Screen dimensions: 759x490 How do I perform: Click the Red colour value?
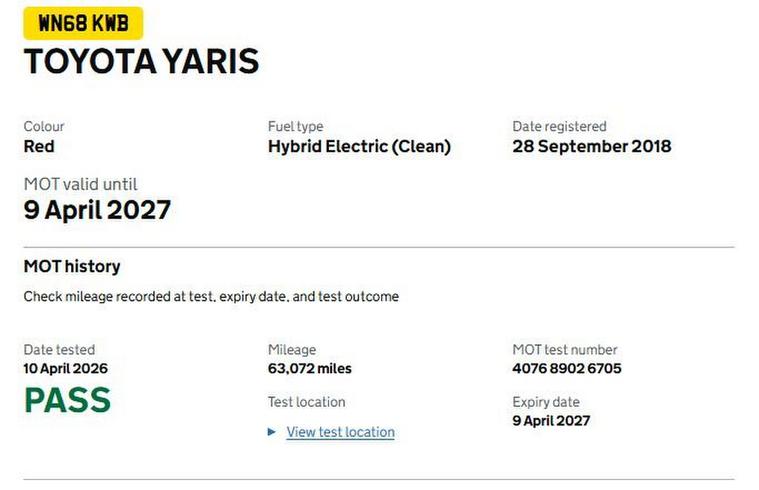tap(39, 146)
